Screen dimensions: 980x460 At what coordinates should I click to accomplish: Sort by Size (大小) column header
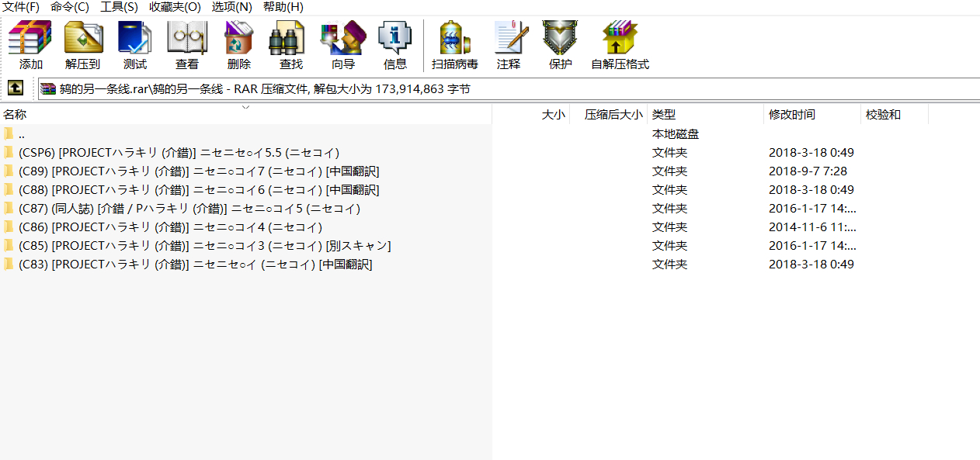coord(531,115)
